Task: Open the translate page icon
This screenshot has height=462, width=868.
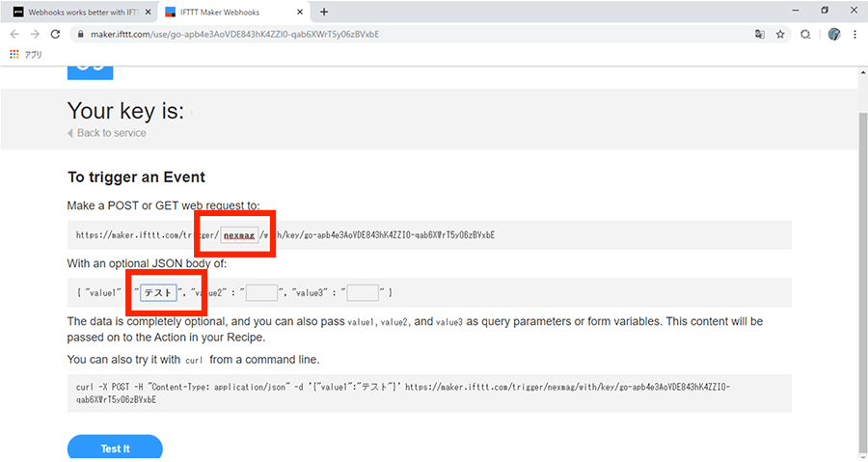Action: (760, 35)
